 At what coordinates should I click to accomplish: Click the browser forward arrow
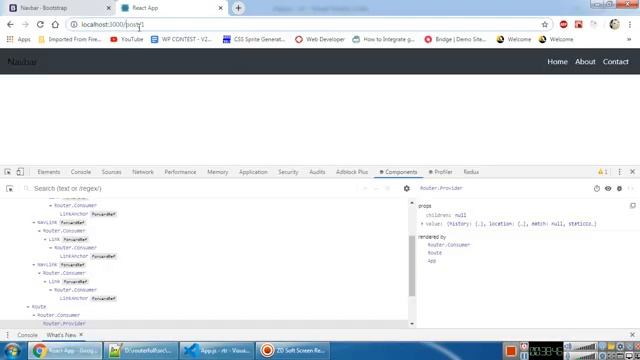[x=25, y=24]
